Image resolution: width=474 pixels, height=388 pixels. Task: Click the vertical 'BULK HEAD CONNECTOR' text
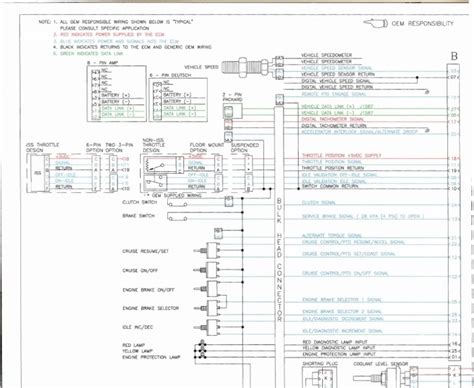tap(279, 260)
